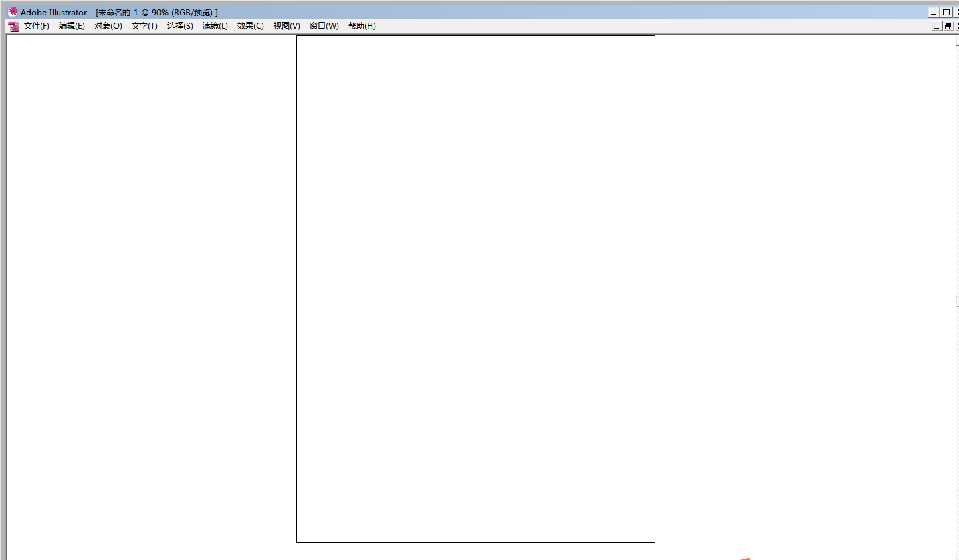
Task: Click the Adobe Illustrator title bar icon
Action: coord(13,12)
